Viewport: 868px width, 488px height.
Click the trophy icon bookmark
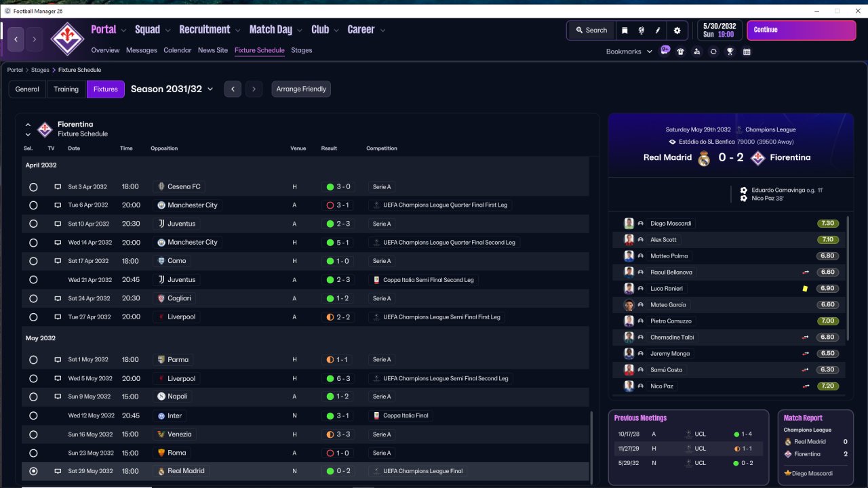[x=730, y=52]
